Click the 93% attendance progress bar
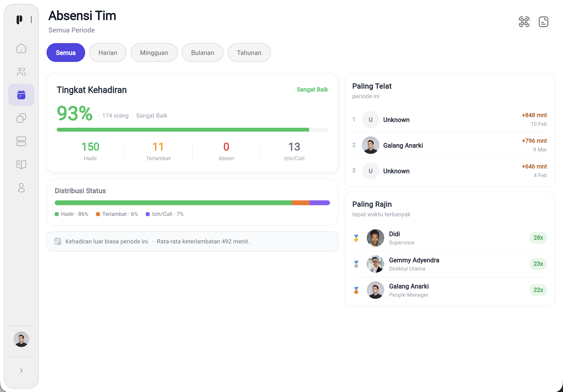 192,130
